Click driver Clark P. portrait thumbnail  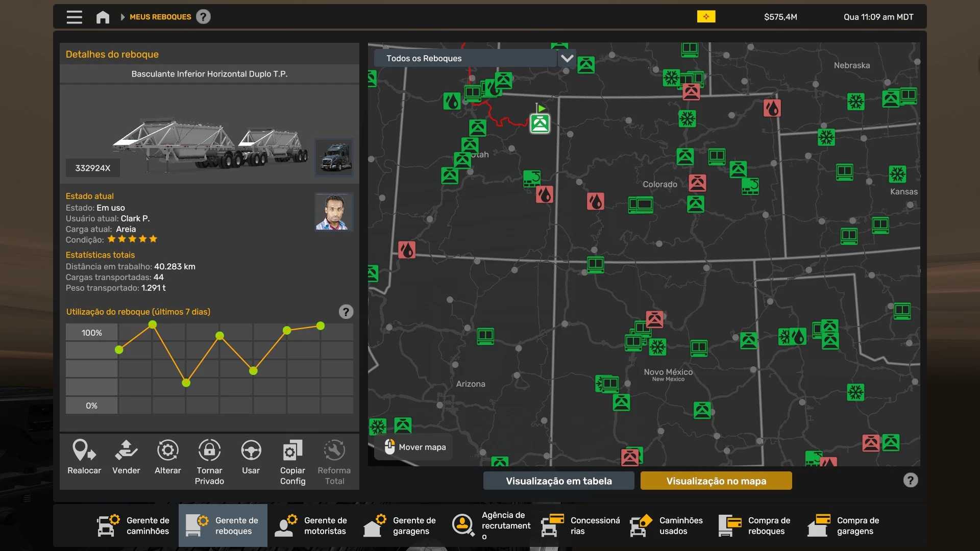click(334, 212)
